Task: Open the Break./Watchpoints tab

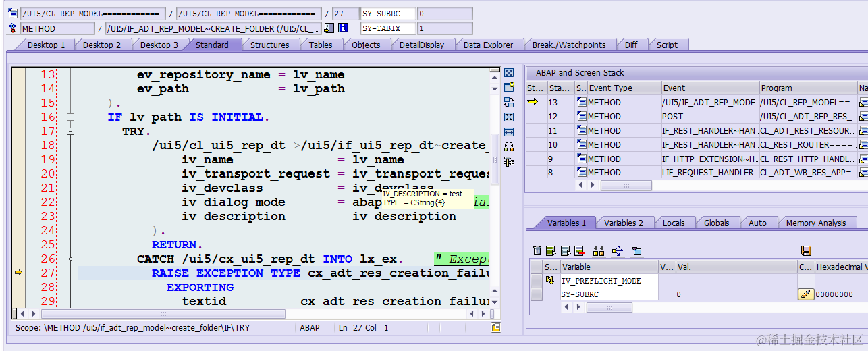Action: click(x=569, y=45)
